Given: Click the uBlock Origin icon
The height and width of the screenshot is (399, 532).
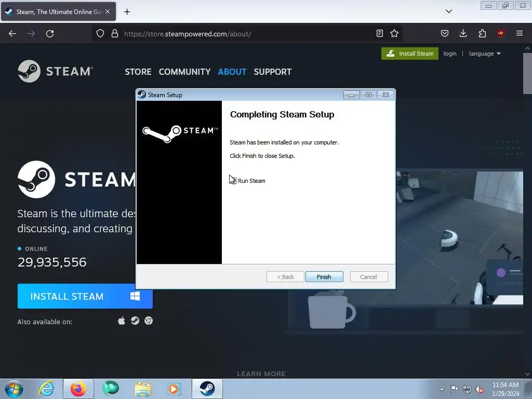Looking at the screenshot, I should point(500,33).
